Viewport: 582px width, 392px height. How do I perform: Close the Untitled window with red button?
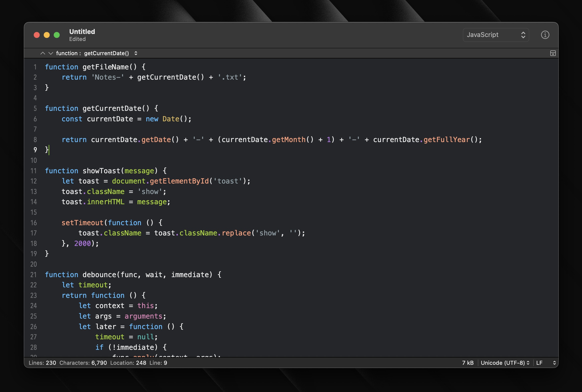[37, 35]
